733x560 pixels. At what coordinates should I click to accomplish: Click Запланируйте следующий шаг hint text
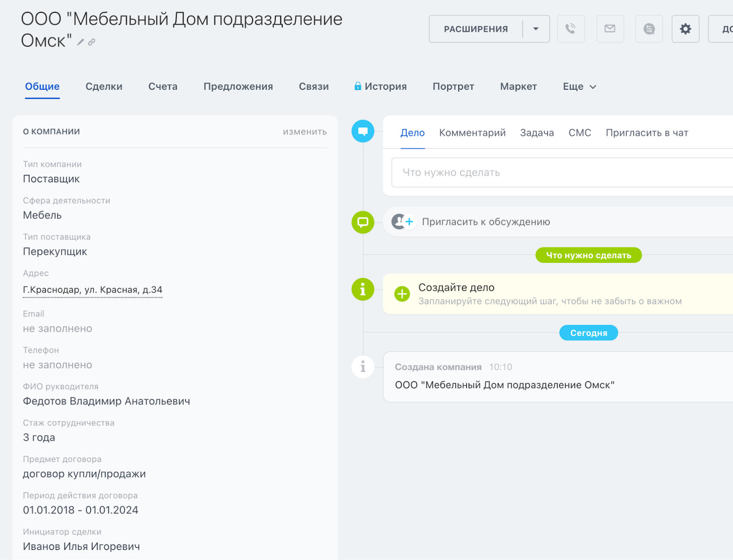point(550,301)
